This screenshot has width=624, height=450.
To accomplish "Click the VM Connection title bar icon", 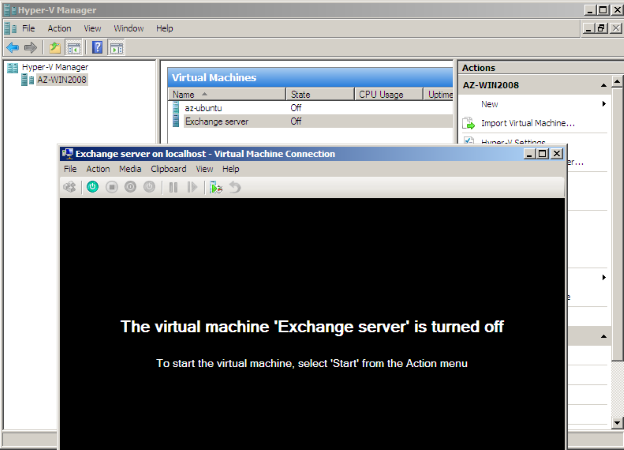I will tap(68, 154).
